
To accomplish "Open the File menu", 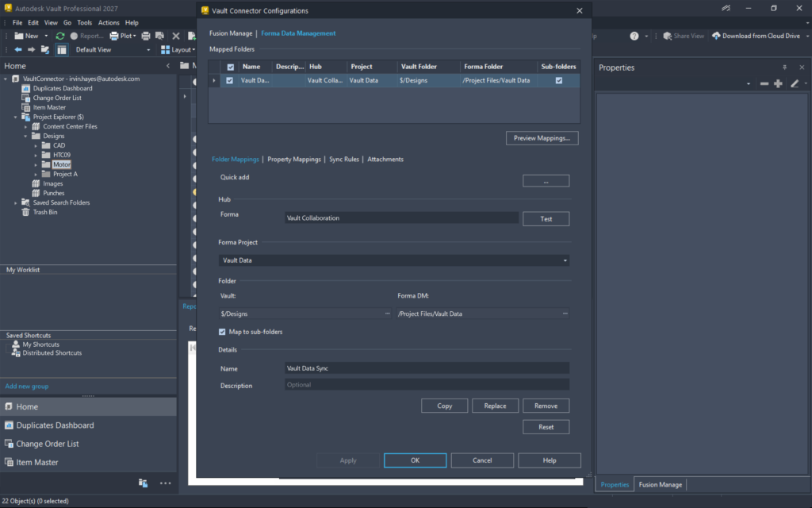I will 17,23.
